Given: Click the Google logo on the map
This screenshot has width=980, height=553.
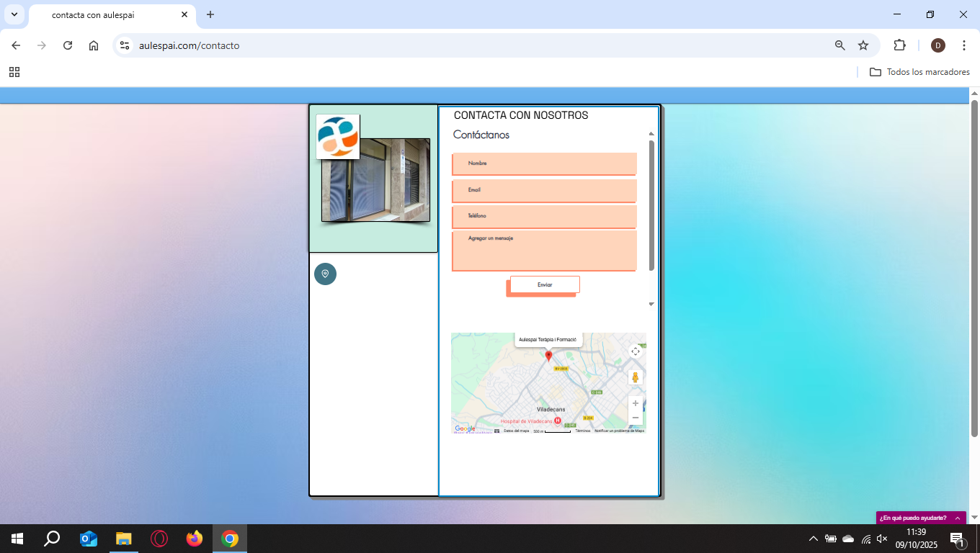Looking at the screenshot, I should (x=465, y=428).
